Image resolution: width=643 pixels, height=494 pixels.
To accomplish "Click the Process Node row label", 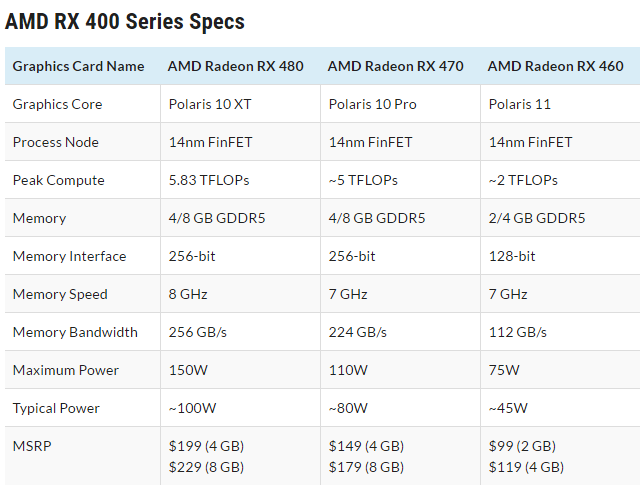I will point(55,142).
